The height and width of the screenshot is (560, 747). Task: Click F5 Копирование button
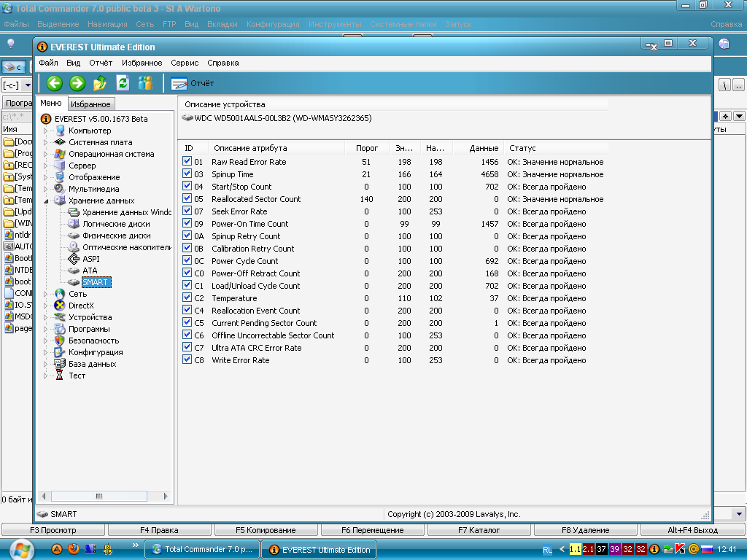pos(266,530)
